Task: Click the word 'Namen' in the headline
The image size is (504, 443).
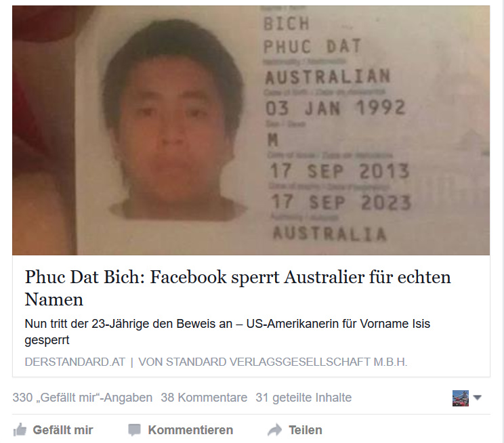Action: [54, 299]
